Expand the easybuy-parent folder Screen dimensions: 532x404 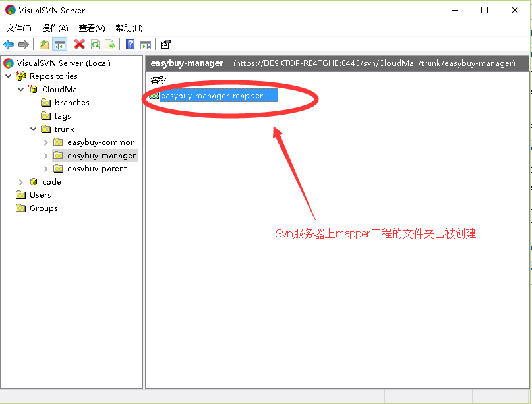[45, 169]
